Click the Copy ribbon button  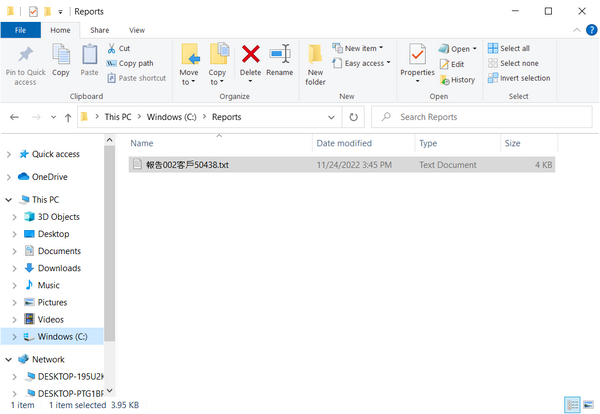(60, 60)
